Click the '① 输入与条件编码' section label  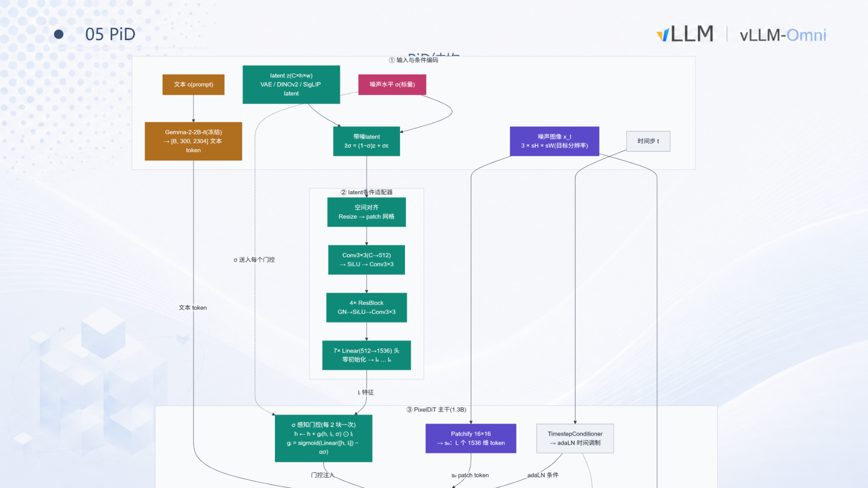coord(414,60)
